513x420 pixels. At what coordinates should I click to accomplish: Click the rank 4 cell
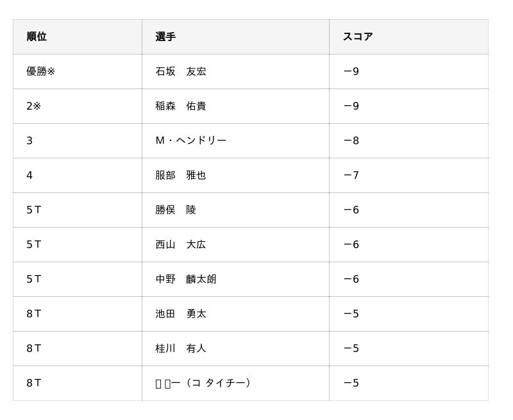click(x=29, y=175)
